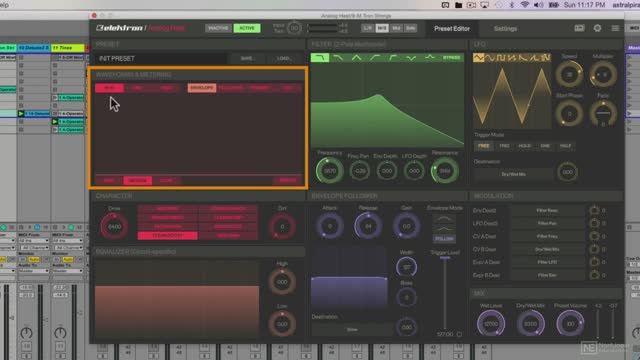Click the Trigger Level reset icon beside 127.00
The image size is (640, 360).
[x=460, y=334]
